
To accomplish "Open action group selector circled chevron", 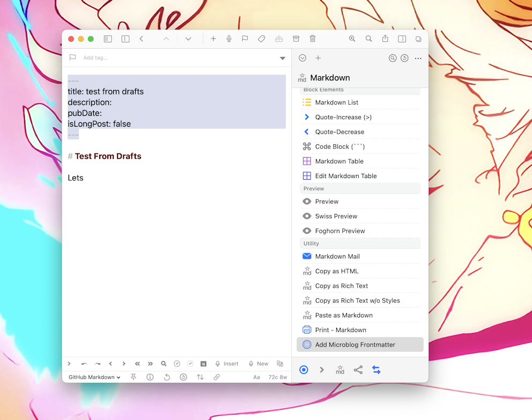I will point(302,58).
